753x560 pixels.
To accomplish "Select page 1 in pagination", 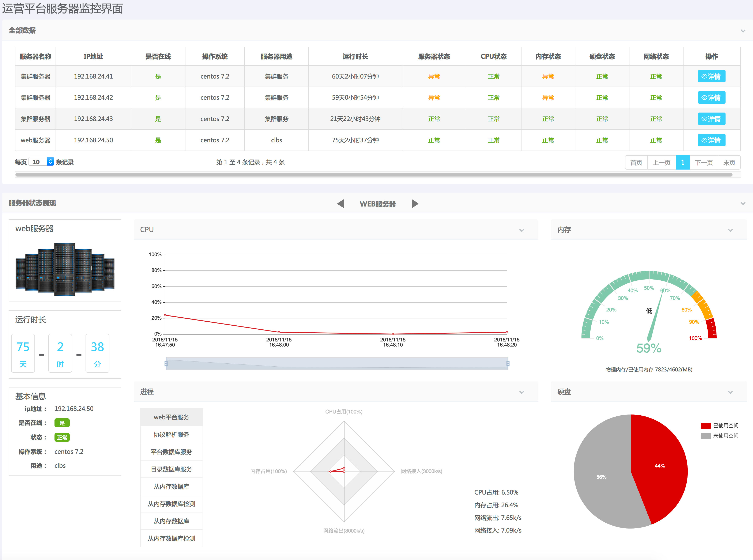I will pyautogui.click(x=682, y=162).
